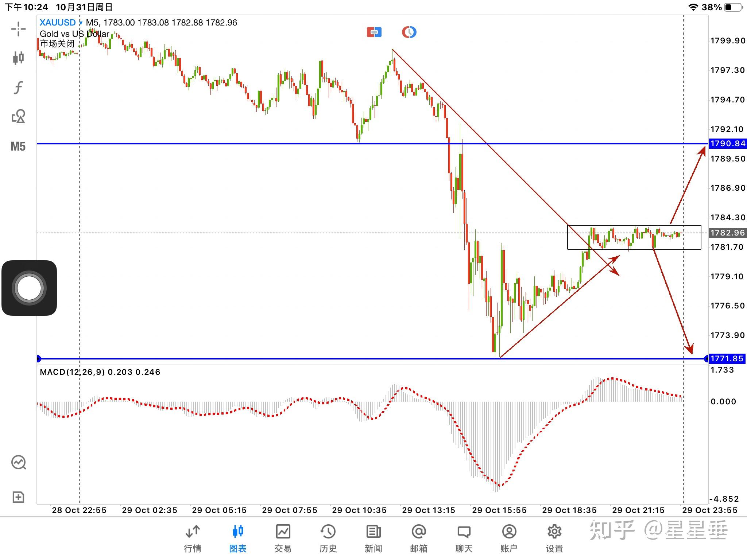Tap 市场关闭 market closed status text
Screen dimensions: 747x560
tap(57, 44)
